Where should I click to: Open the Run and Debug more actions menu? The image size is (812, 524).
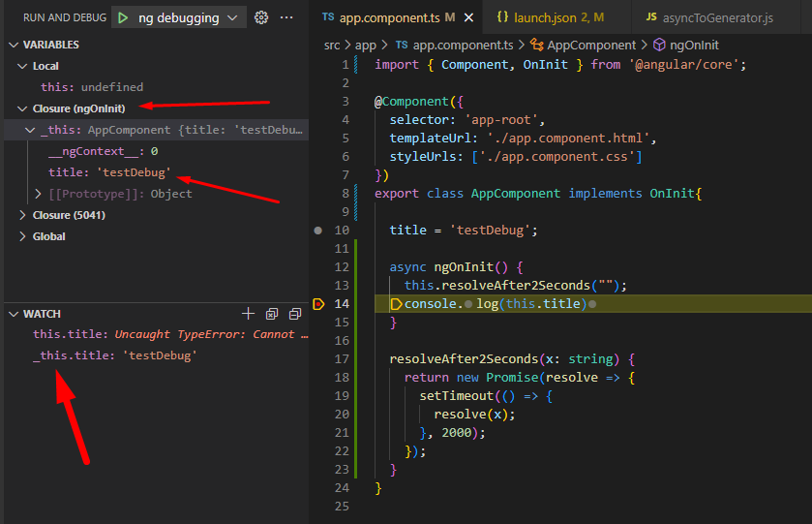(x=286, y=17)
